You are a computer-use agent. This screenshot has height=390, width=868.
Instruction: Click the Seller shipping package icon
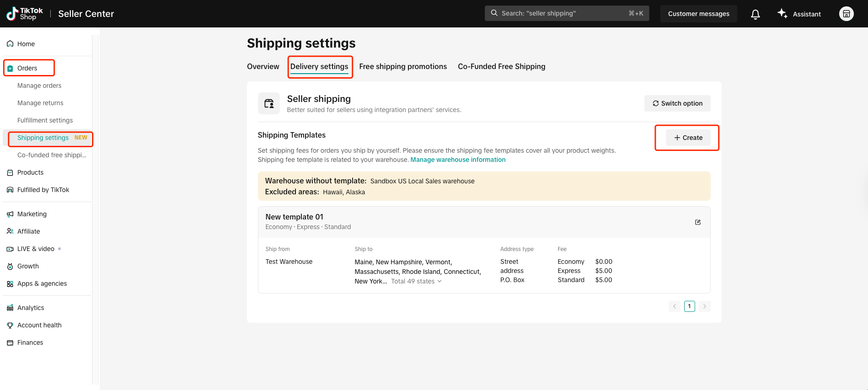pos(269,103)
